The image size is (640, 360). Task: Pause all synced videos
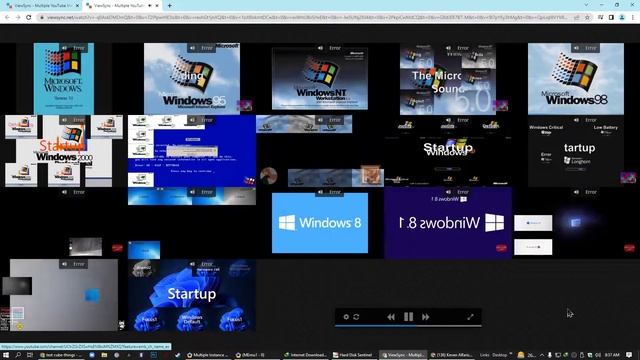point(408,317)
